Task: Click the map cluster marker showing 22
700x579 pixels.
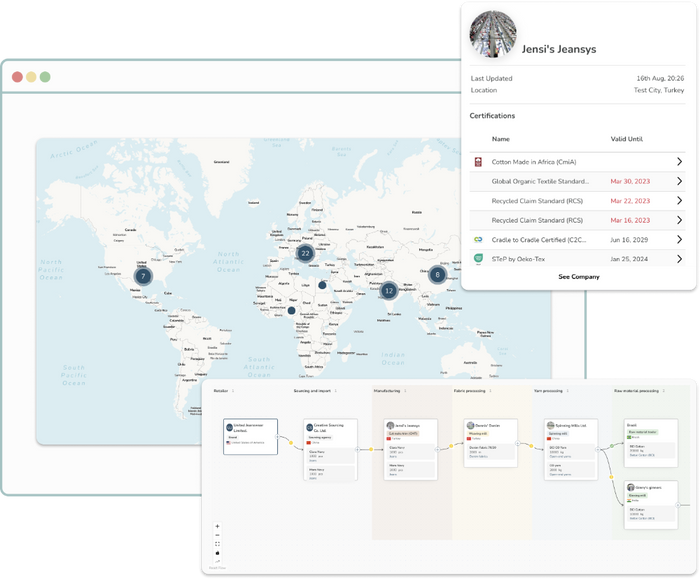Action: click(x=305, y=253)
